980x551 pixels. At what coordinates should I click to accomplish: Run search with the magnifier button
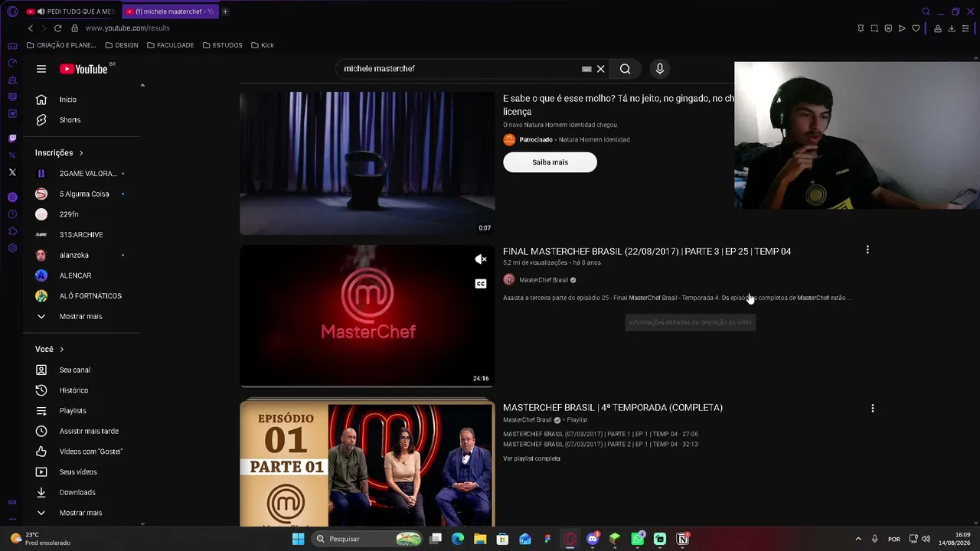tap(626, 69)
